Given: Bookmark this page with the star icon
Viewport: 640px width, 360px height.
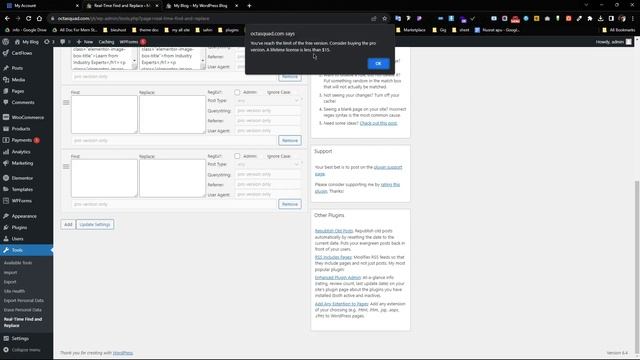Looking at the screenshot, I should pos(384,18).
